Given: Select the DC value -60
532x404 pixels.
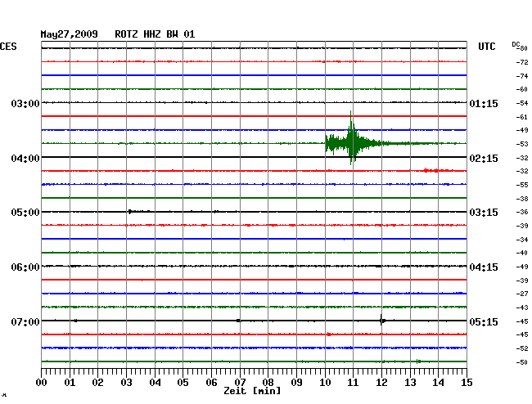Looking at the screenshot, I should (522, 89).
